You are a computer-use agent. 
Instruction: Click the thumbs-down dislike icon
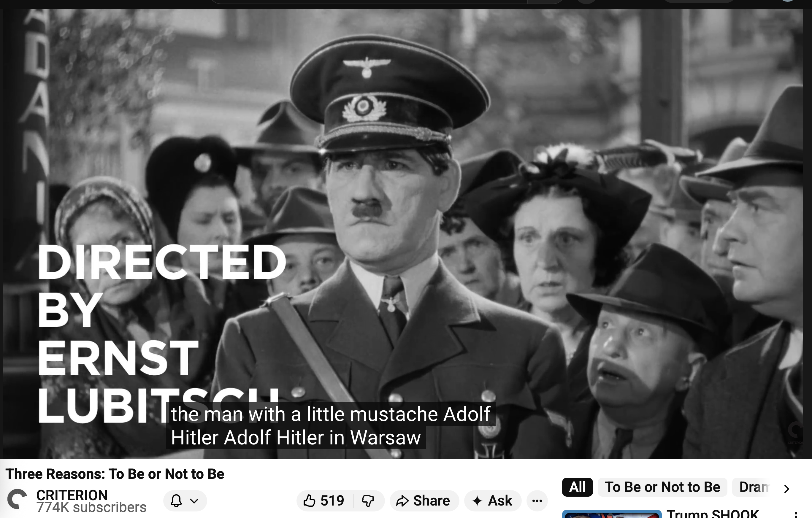point(368,500)
